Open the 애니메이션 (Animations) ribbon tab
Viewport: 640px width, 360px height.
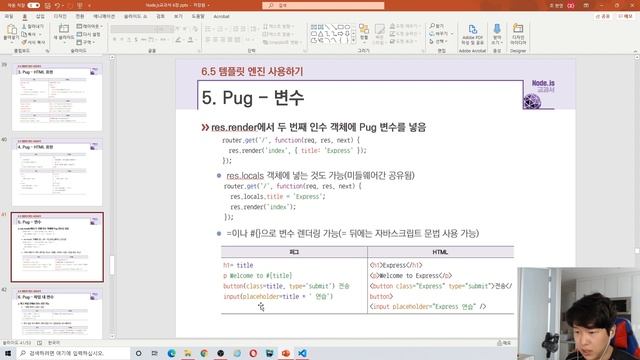pyautogui.click(x=104, y=16)
